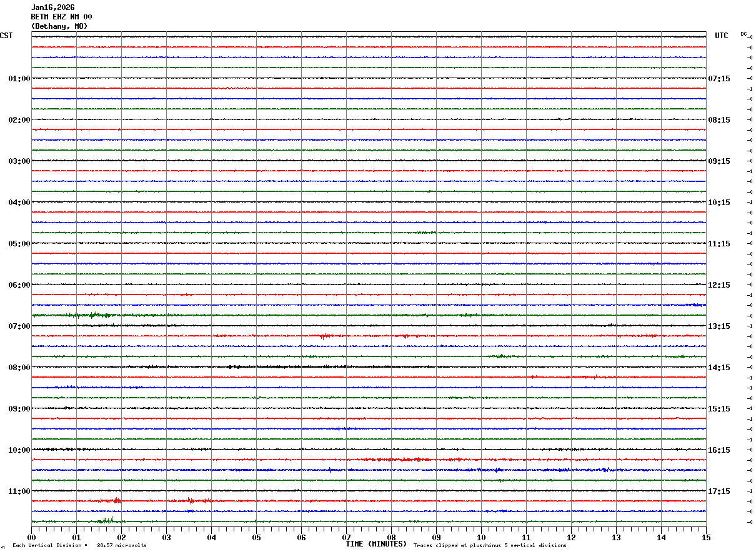Click the '09:15' UTC time label
This screenshot has width=756, height=554.
pos(719,161)
